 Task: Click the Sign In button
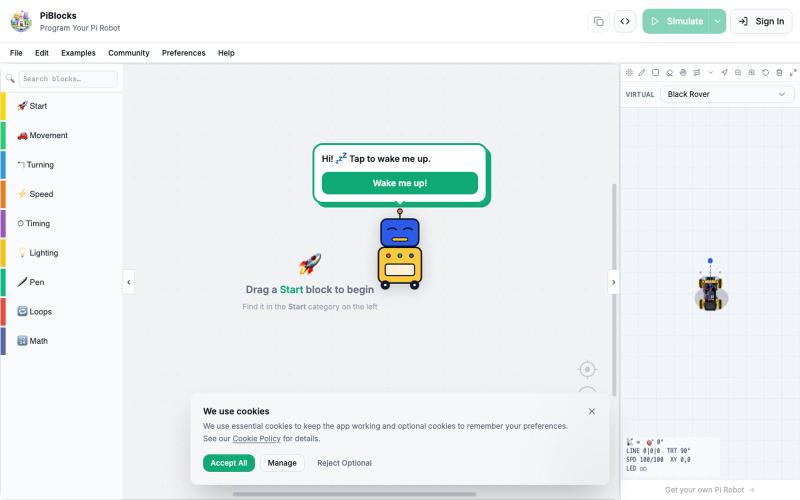[761, 21]
